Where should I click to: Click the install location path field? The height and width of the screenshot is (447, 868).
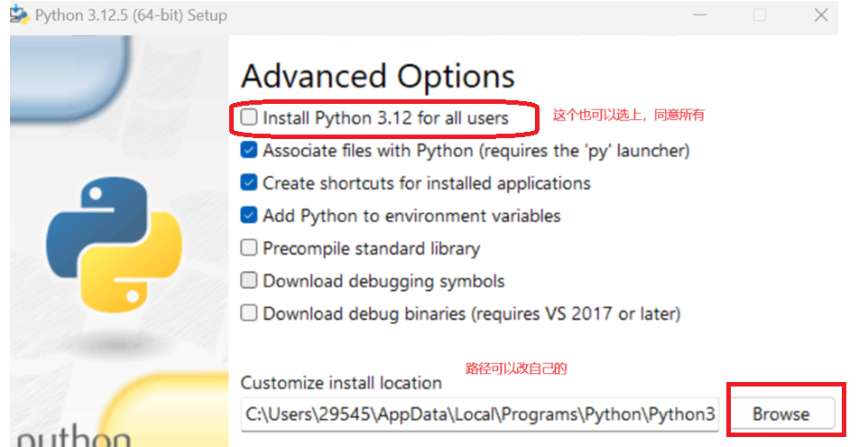click(x=480, y=414)
